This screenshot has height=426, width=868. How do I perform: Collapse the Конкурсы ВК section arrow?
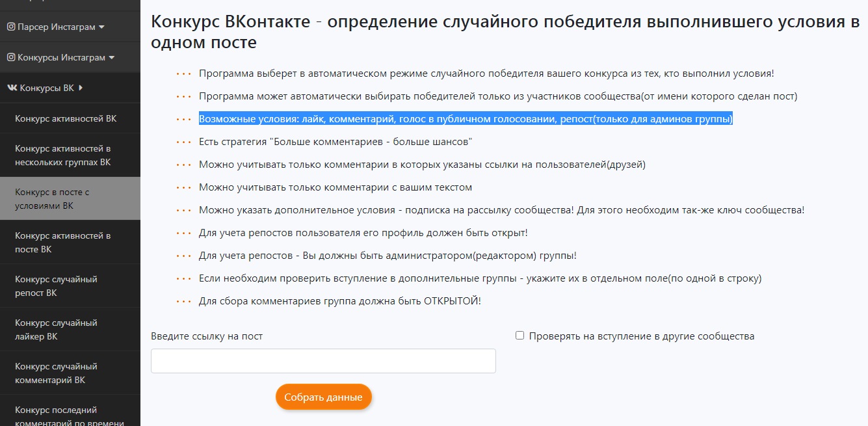pos(81,88)
